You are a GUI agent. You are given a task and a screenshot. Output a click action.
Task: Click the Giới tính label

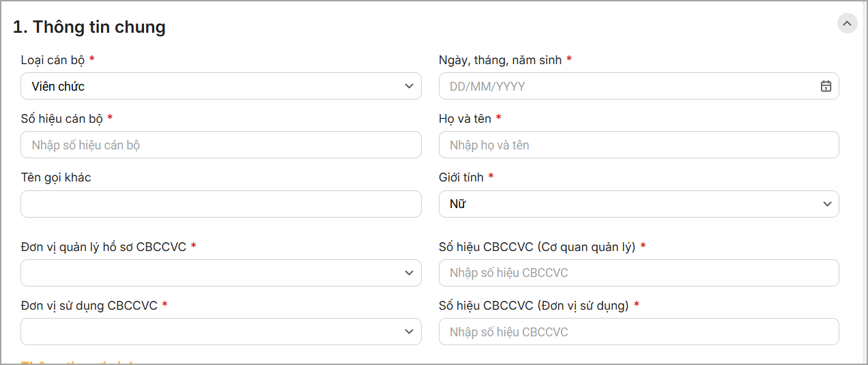pos(461,177)
